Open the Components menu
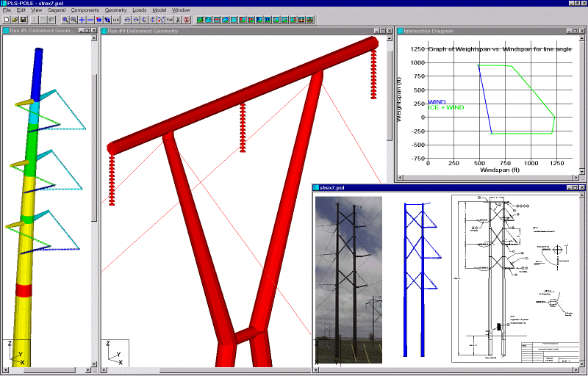The width and height of the screenshot is (588, 376). (85, 10)
